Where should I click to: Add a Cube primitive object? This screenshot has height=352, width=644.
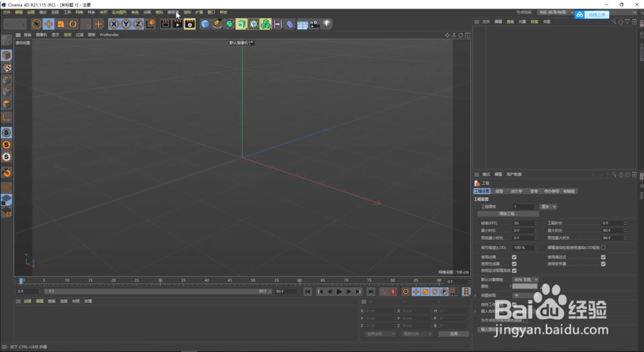[205, 24]
